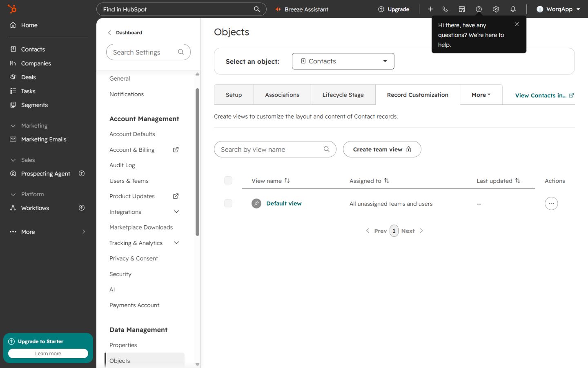Click the pin icon next to Default view
Viewport: 588px width, 368px height.
256,203
